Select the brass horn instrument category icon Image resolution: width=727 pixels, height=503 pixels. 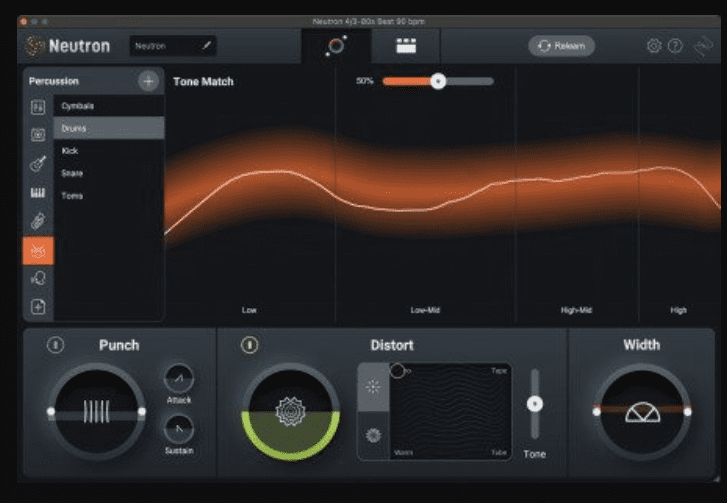coord(38,222)
